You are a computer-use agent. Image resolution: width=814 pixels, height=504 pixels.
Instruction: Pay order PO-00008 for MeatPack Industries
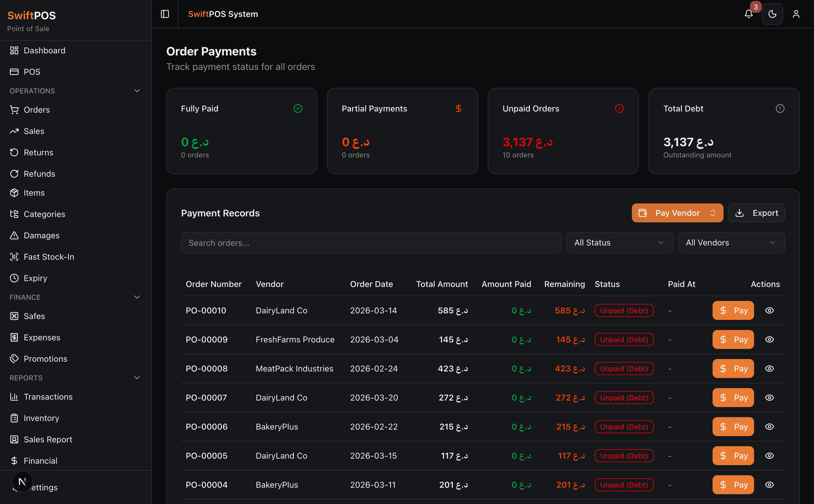pyautogui.click(x=733, y=368)
